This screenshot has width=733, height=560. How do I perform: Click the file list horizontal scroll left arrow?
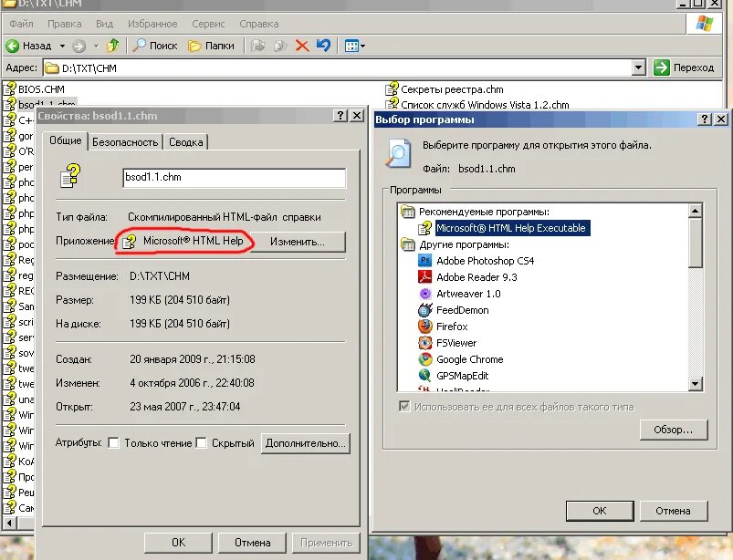click(8, 522)
